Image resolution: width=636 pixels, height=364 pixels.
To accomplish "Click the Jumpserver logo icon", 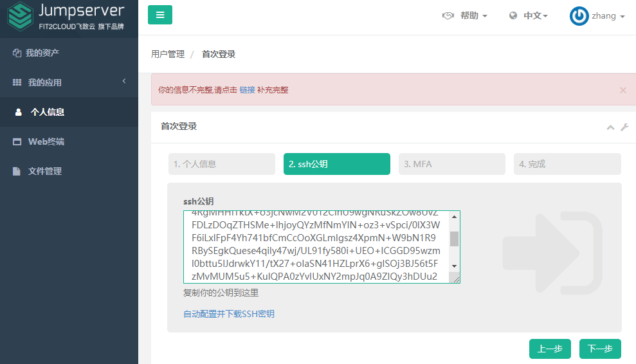I will click(x=19, y=17).
